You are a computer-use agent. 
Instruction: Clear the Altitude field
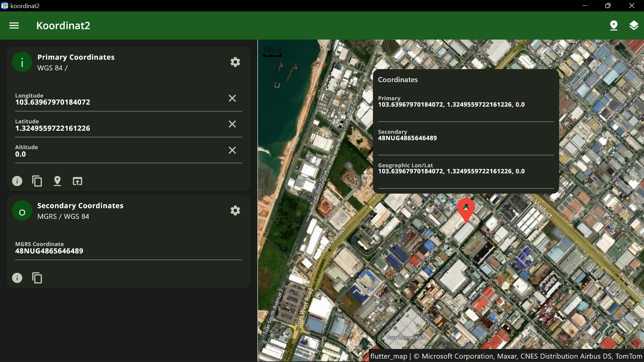(x=232, y=150)
